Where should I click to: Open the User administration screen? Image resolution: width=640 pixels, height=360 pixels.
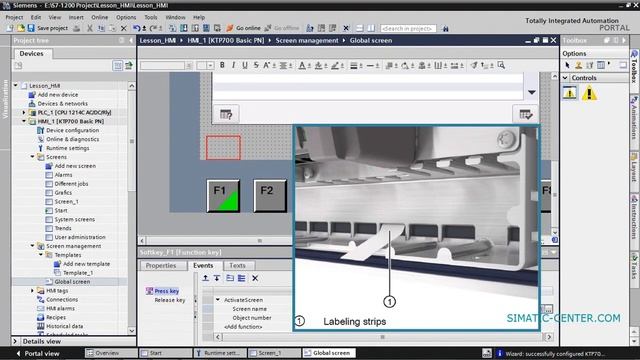(76, 237)
